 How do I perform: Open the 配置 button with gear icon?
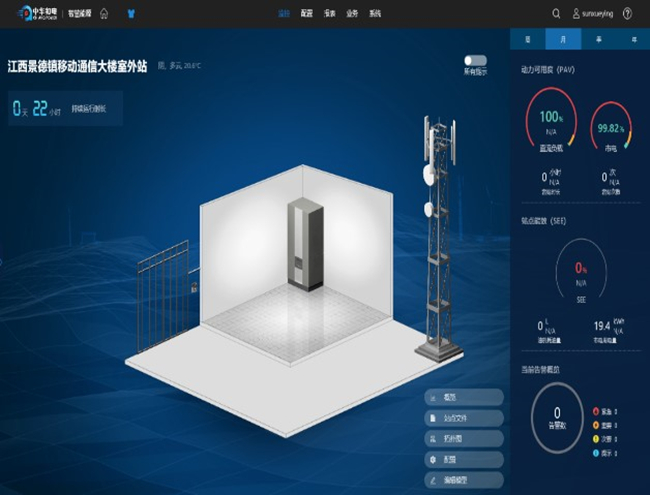[x=464, y=459]
